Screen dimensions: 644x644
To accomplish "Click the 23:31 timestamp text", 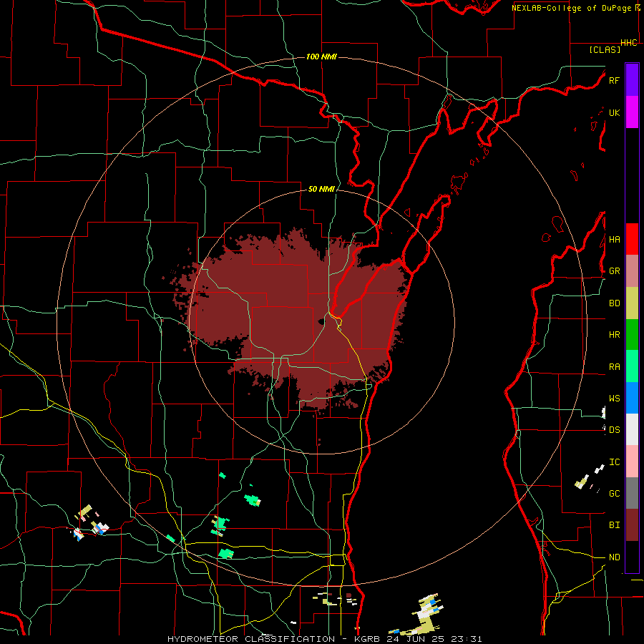I will [465, 639].
